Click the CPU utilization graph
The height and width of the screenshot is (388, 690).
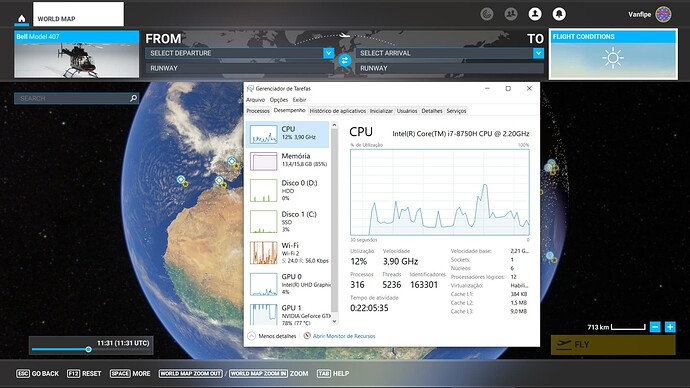pyautogui.click(x=440, y=192)
